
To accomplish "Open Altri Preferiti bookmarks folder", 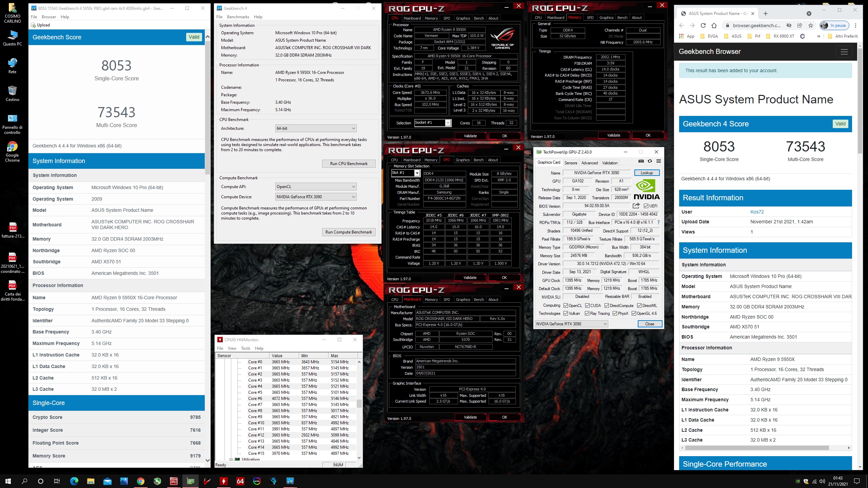I will click(843, 36).
